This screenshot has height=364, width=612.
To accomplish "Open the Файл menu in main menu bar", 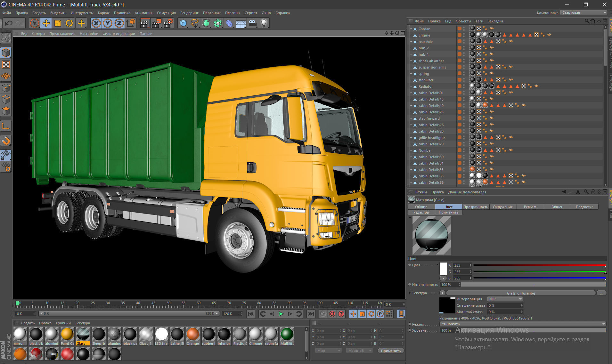I will [x=6, y=13].
